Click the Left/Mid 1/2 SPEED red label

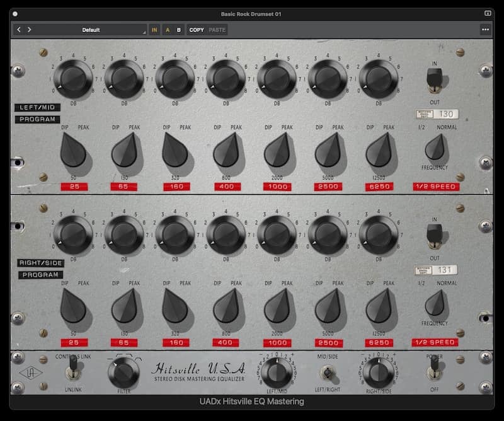[x=436, y=187]
